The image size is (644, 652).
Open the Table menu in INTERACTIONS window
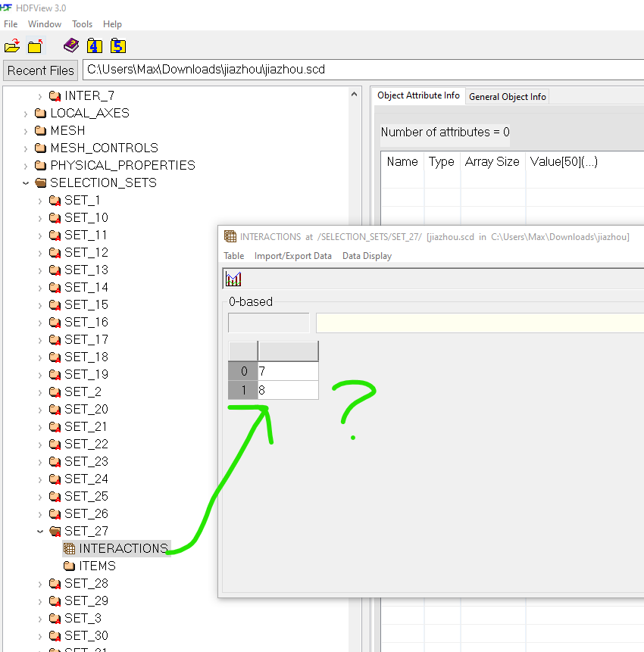234,256
